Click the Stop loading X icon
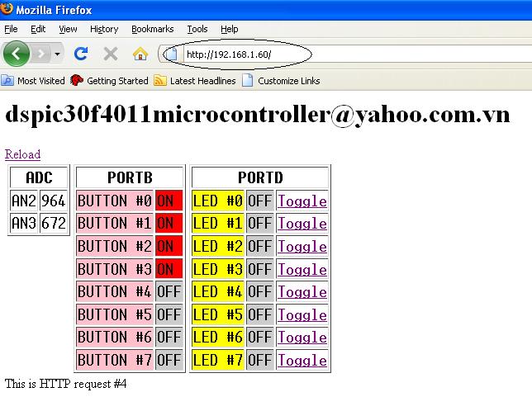The width and height of the screenshot is (532, 411). [x=111, y=54]
